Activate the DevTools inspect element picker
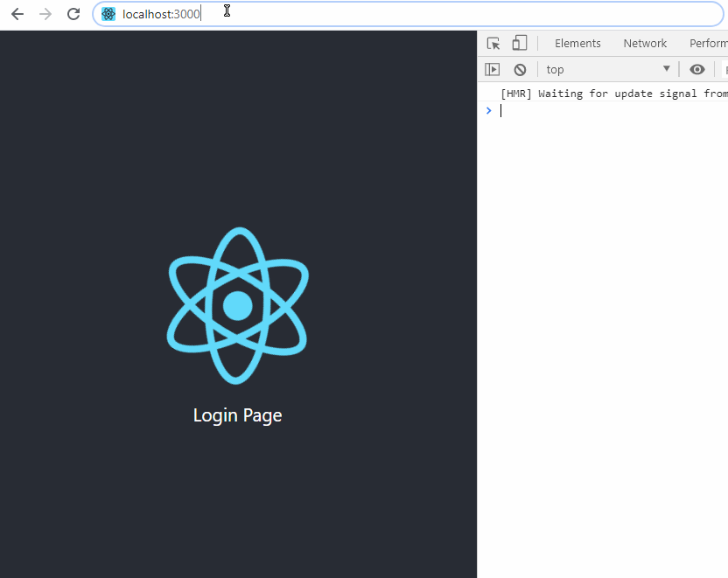This screenshot has width=728, height=578. (493, 43)
